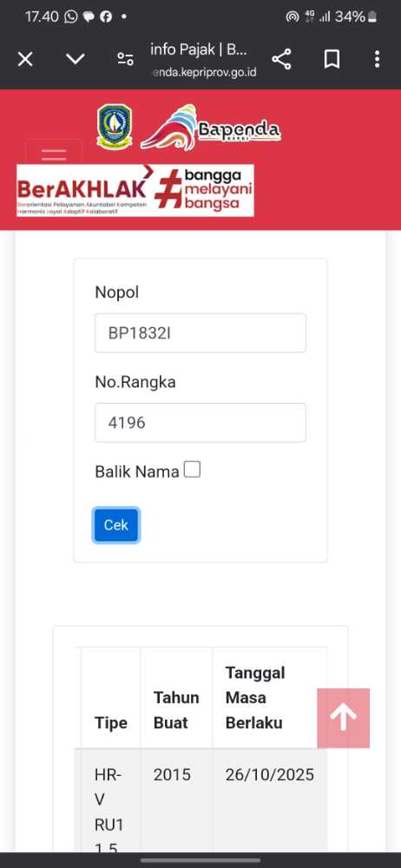Tap the Bapenda Kepri logo

tap(211, 128)
